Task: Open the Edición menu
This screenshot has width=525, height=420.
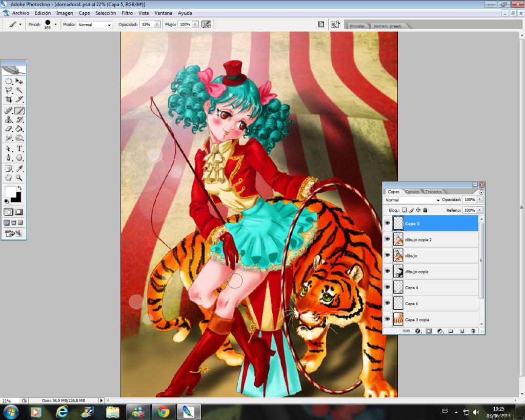Action: coord(43,13)
